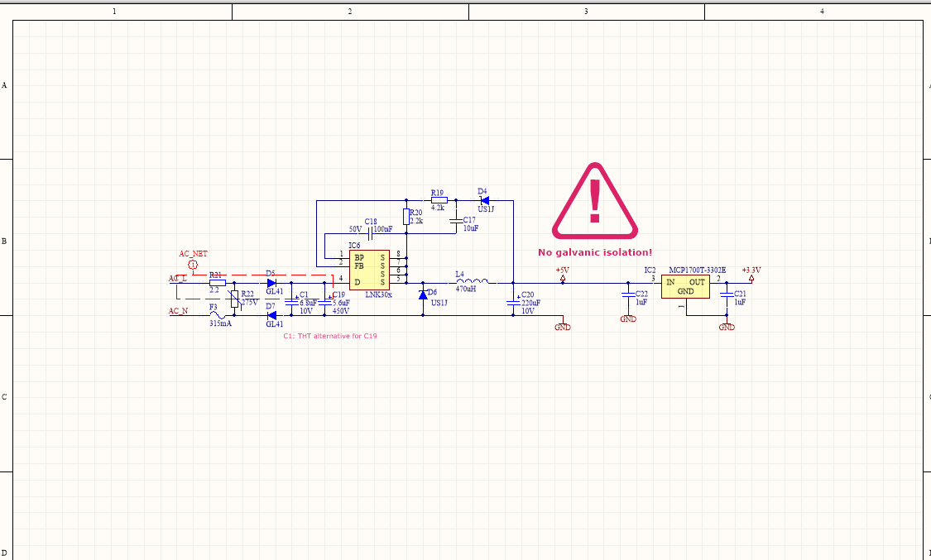Click resistor R21 symbol on AC_L line
This screenshot has height=560, width=931.
218,283
